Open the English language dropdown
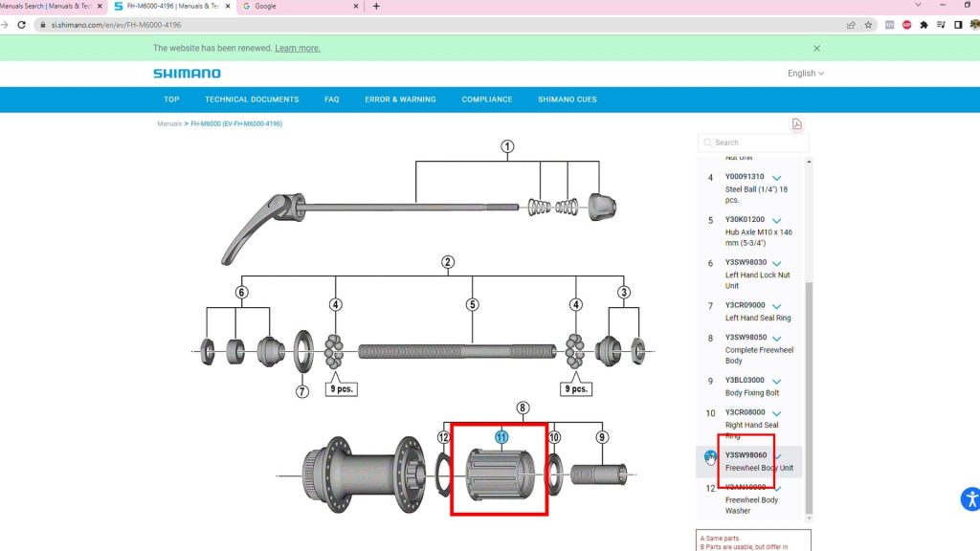980x551 pixels. coord(806,73)
